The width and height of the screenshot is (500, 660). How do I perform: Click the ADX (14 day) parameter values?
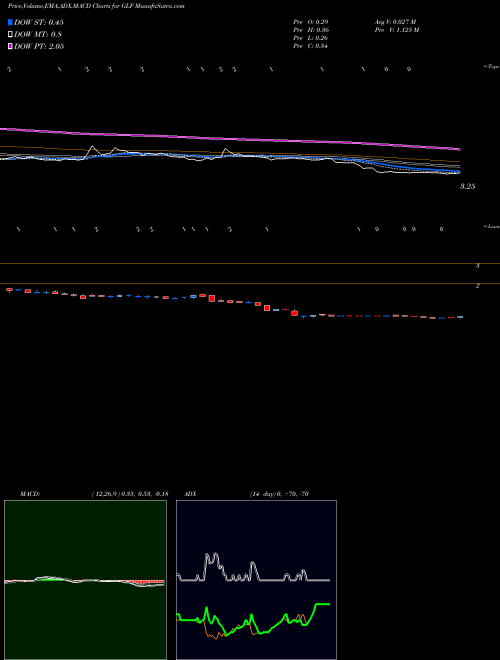[x=279, y=494]
